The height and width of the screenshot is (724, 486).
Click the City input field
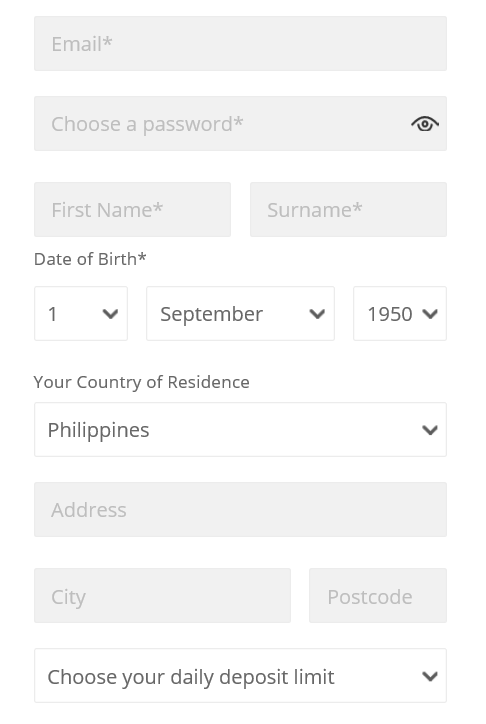[162, 596]
